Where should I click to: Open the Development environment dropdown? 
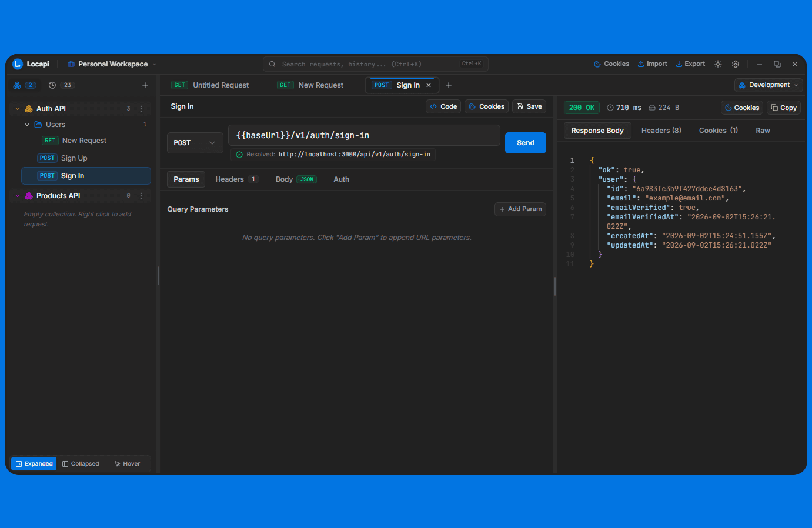click(x=768, y=85)
